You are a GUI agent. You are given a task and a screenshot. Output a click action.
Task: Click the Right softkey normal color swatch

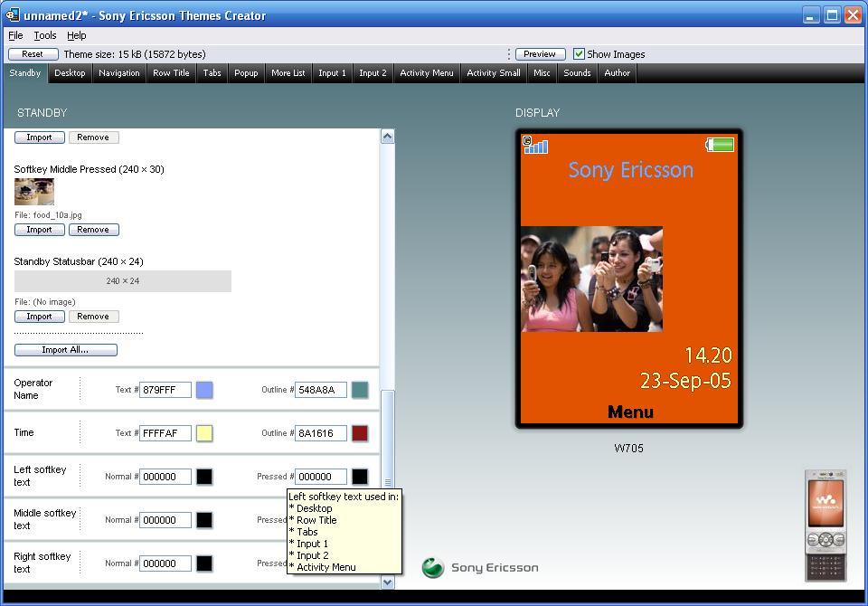204,563
